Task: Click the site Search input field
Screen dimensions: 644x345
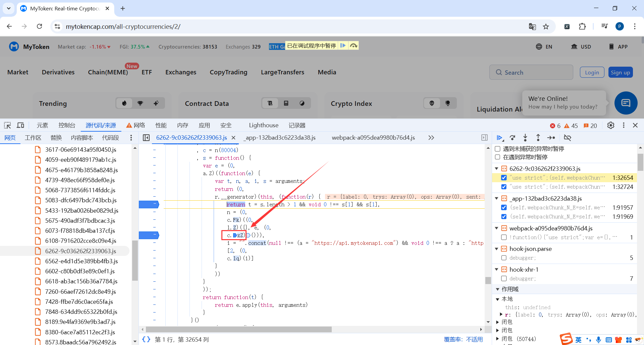Action: tap(531, 72)
